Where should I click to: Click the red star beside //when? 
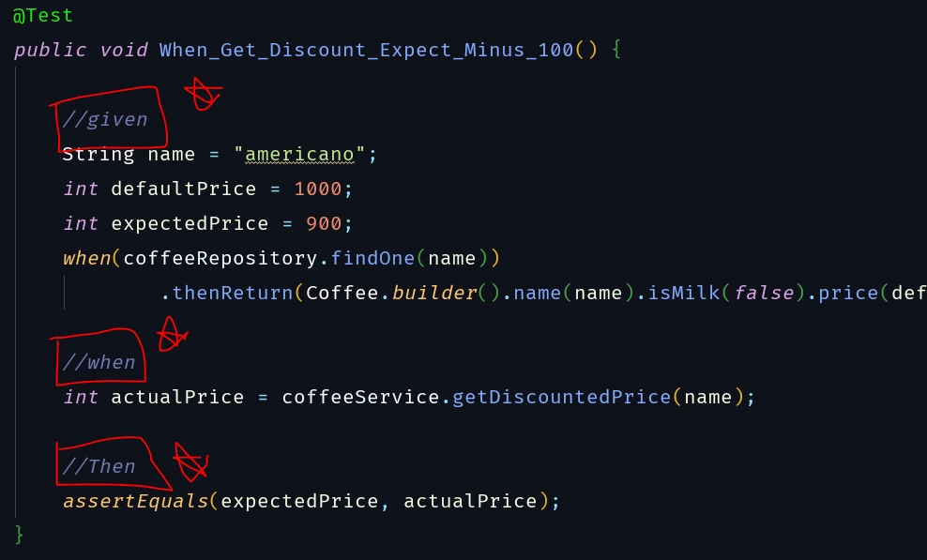coord(172,335)
